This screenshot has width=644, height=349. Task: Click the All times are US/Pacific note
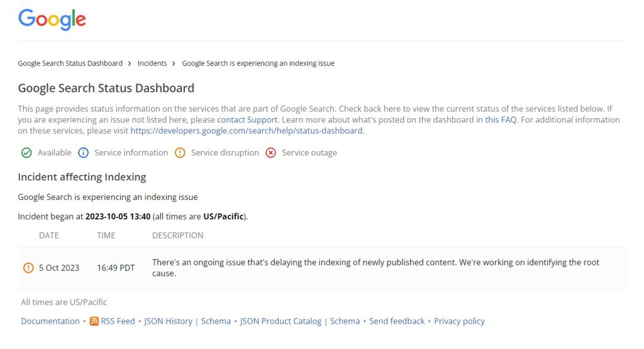click(64, 302)
